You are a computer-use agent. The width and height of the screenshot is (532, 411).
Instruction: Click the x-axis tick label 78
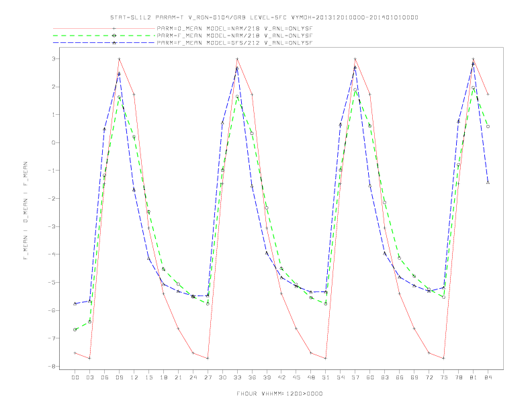click(459, 377)
